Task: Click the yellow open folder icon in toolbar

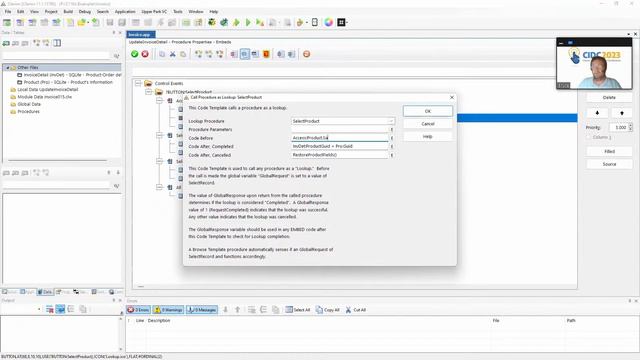Action: (82, 22)
